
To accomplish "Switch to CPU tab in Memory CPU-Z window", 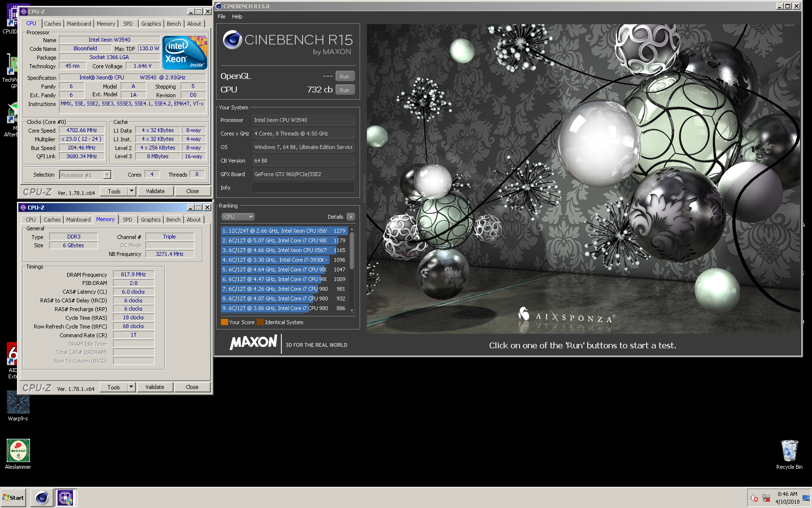I will pyautogui.click(x=31, y=220).
